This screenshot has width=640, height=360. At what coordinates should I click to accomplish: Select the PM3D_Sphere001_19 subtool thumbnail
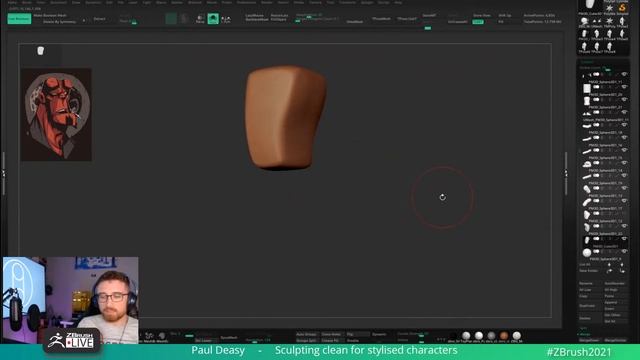pos(587,176)
